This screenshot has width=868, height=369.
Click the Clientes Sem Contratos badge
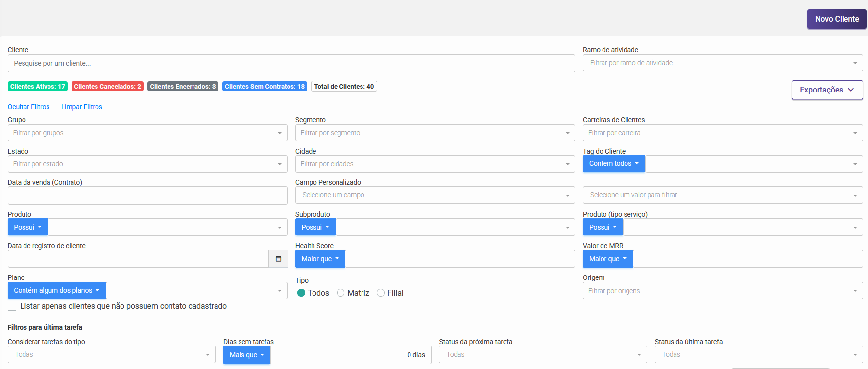(x=265, y=87)
